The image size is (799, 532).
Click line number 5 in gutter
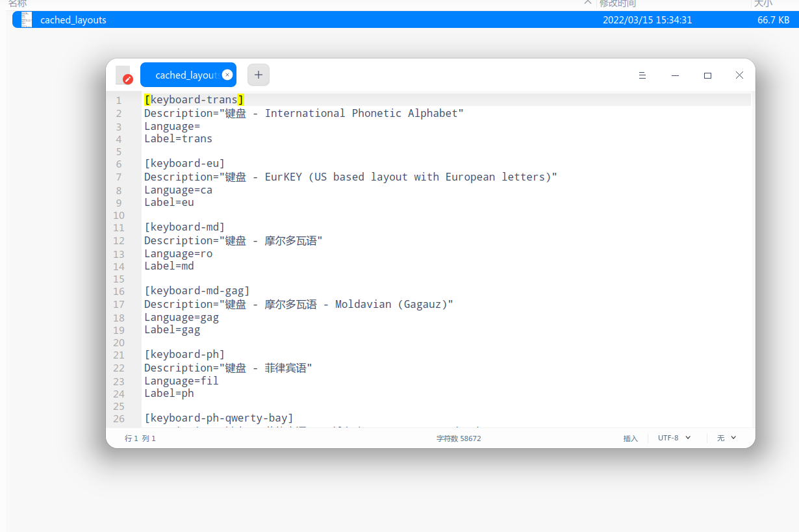[119, 151]
